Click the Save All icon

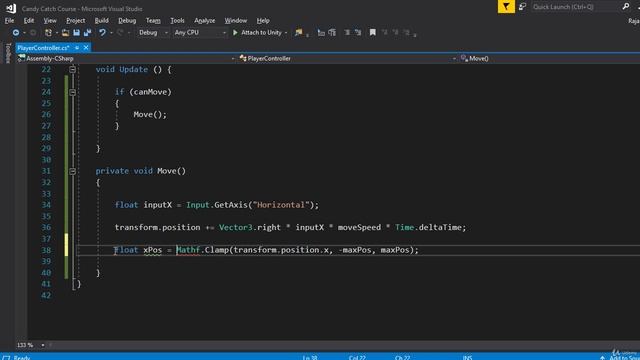pos(87,32)
